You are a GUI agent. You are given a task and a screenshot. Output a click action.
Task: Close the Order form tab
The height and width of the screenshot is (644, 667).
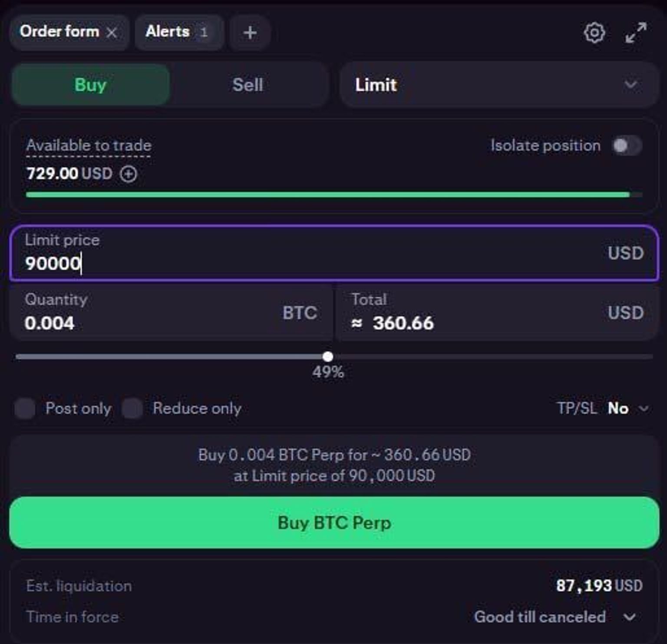[112, 33]
